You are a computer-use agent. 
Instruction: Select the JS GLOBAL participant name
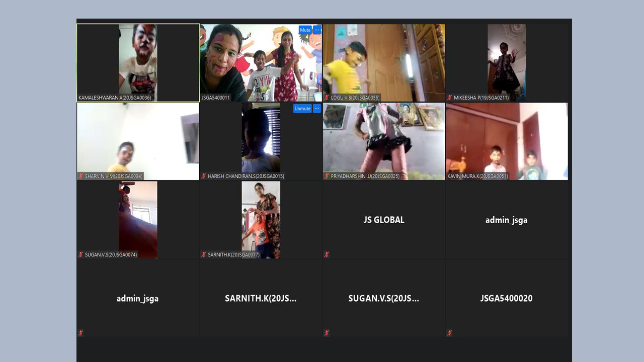pos(384,220)
